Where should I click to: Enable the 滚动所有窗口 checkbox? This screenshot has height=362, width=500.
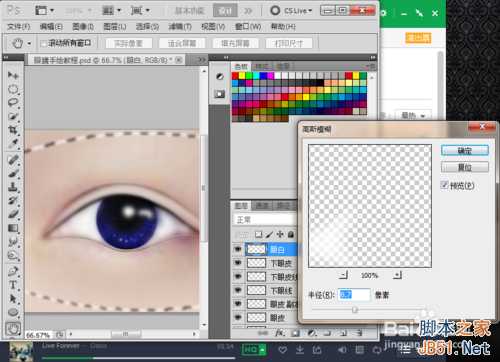click(43, 43)
